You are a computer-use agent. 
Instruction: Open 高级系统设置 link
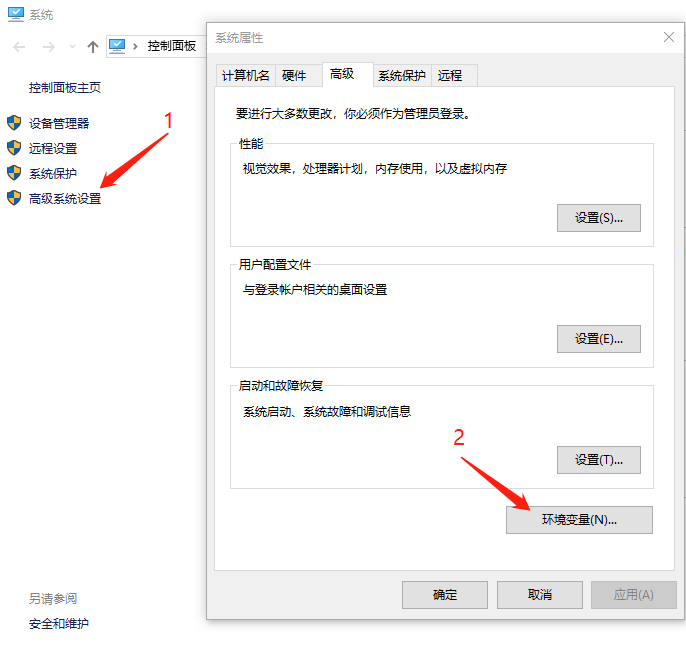pos(65,199)
